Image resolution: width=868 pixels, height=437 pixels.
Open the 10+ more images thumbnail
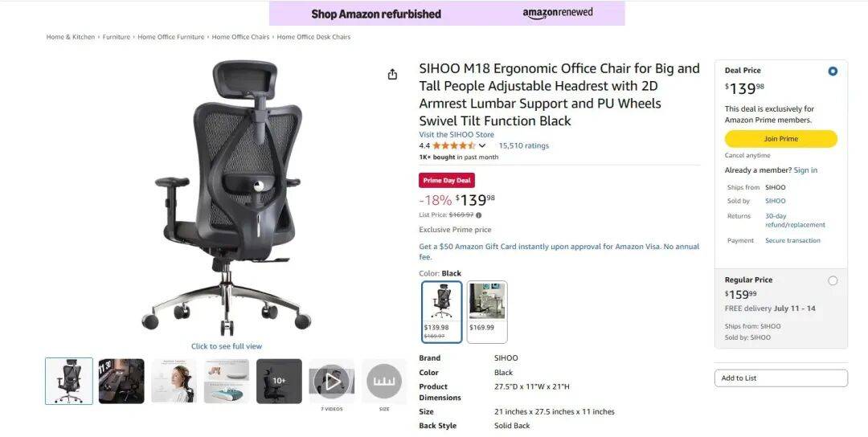279,381
